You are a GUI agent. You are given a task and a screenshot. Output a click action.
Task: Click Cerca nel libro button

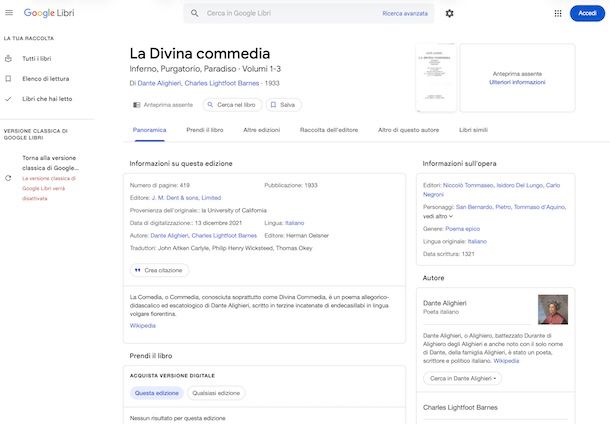232,105
